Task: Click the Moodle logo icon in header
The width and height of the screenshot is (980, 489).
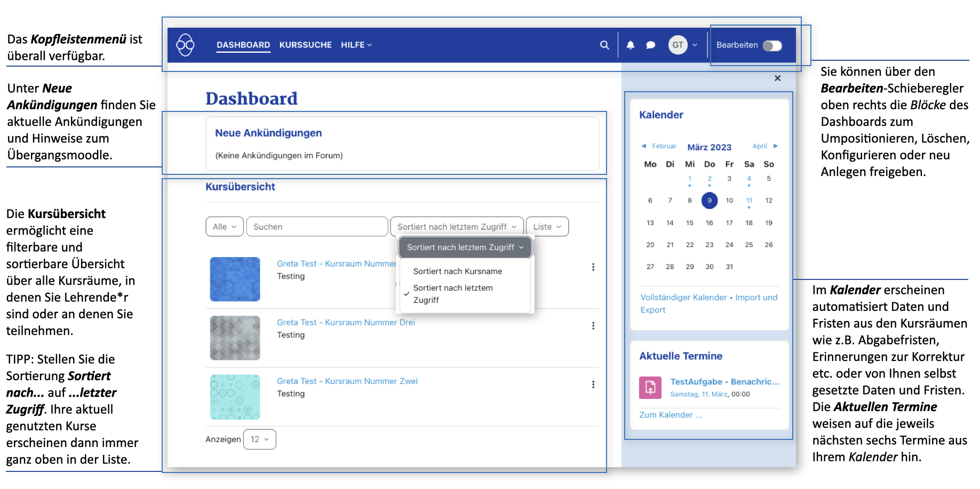Action: point(185,45)
